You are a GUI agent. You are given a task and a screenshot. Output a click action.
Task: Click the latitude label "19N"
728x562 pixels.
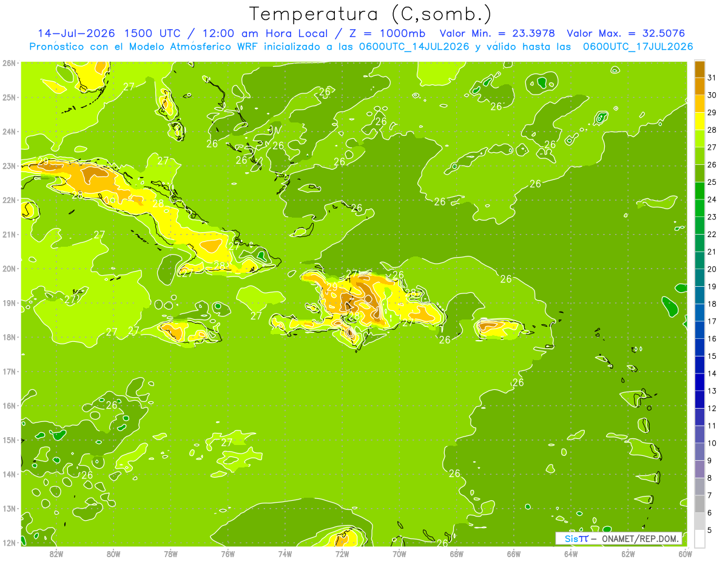[9, 303]
